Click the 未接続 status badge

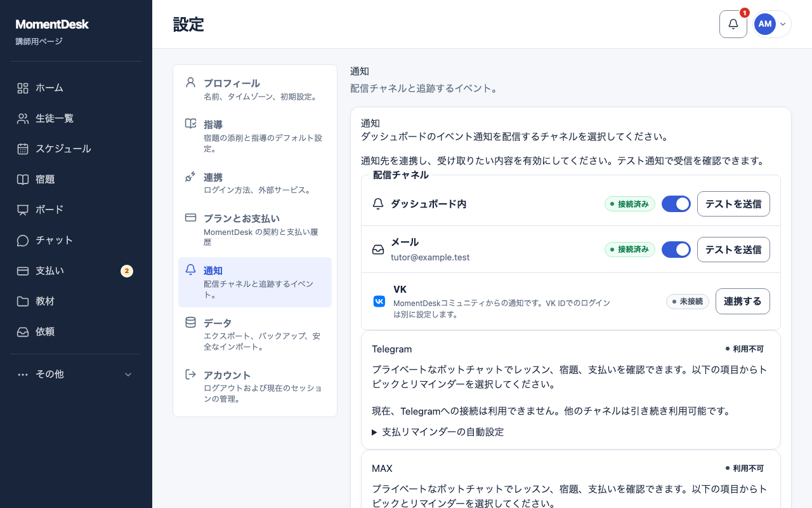click(x=688, y=302)
